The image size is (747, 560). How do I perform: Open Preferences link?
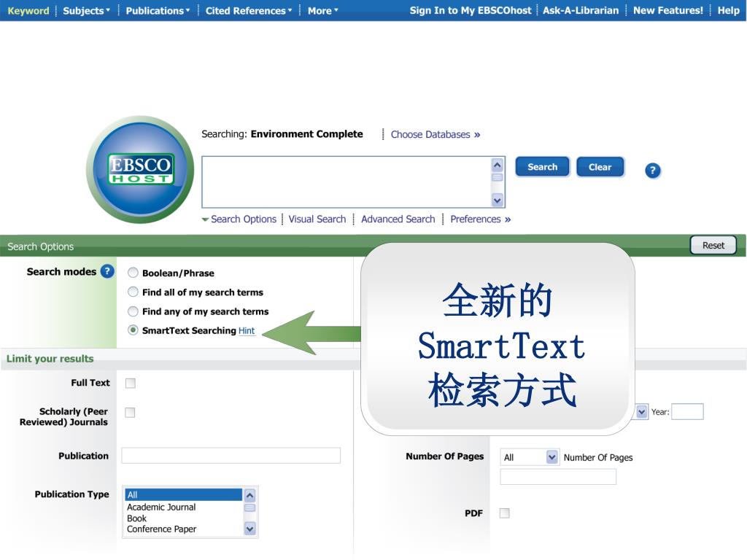[x=480, y=219]
